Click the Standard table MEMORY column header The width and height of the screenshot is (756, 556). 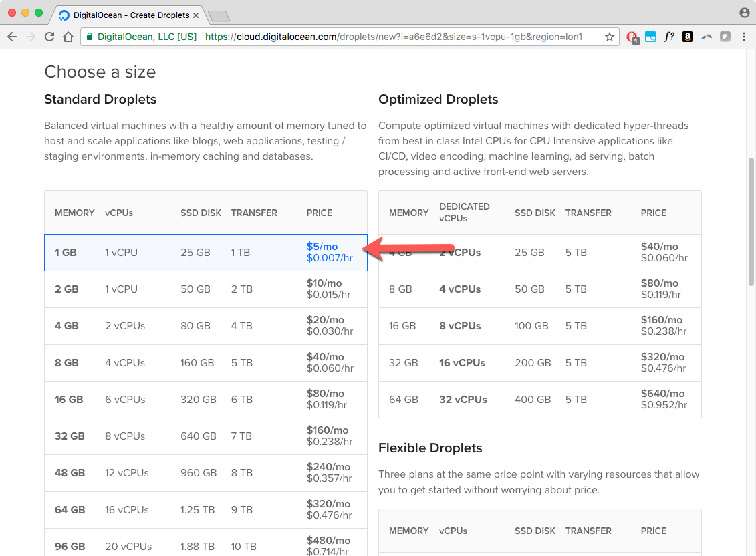[75, 213]
